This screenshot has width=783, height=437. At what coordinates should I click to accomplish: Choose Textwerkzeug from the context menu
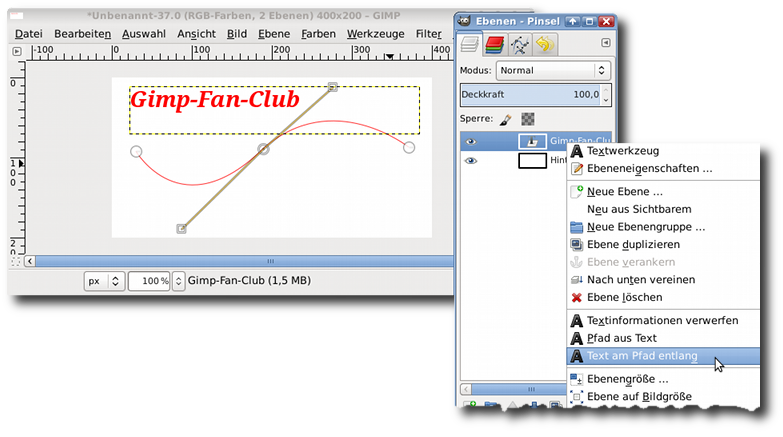(663, 151)
